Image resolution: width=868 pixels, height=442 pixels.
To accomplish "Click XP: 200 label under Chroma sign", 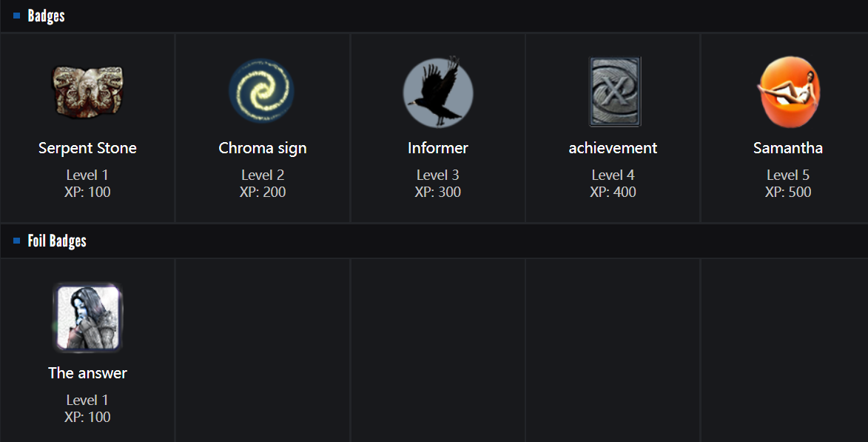I will pos(263,192).
